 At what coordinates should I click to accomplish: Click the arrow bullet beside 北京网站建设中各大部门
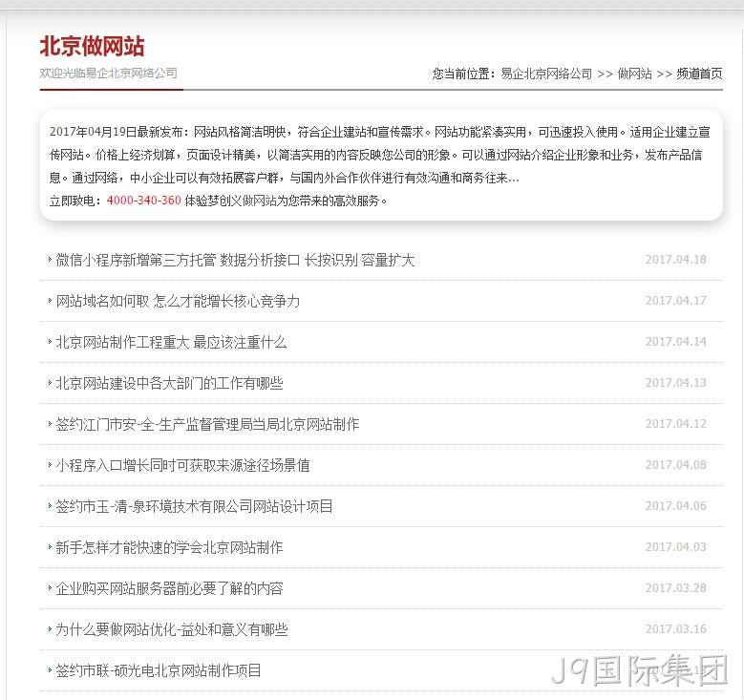[50, 383]
